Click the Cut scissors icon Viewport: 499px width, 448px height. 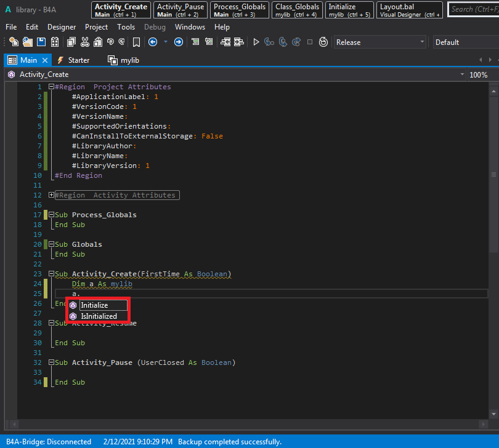pyautogui.click(x=84, y=42)
